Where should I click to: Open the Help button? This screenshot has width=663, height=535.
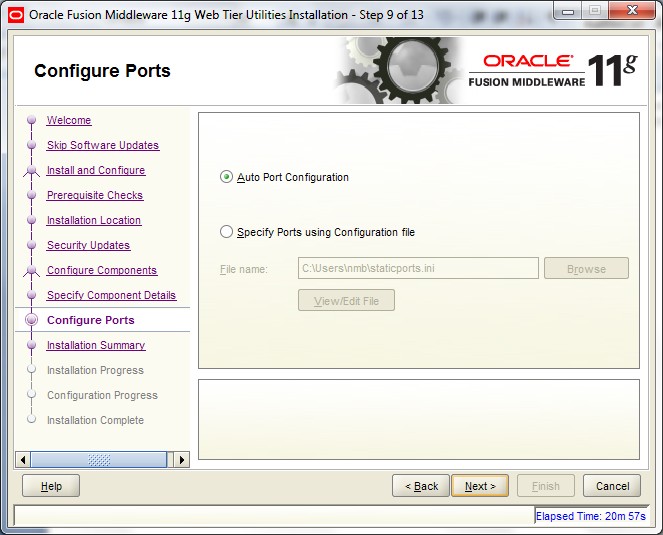pos(51,486)
